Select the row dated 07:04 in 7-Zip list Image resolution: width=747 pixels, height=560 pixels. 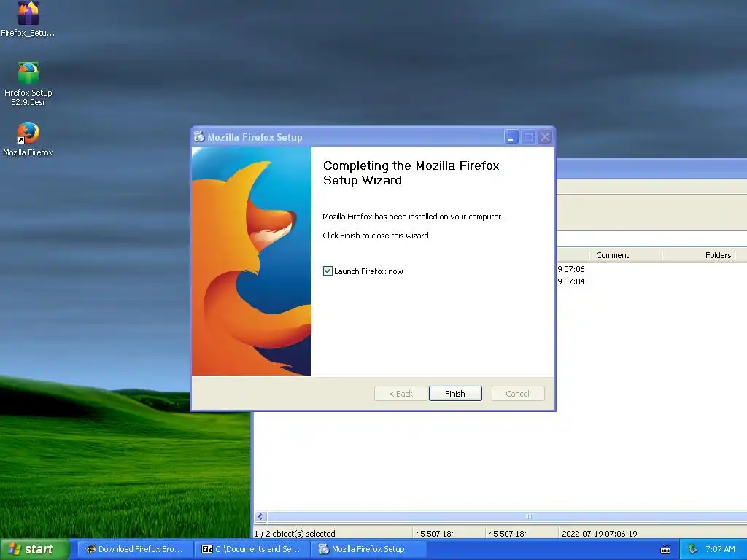[651, 281]
